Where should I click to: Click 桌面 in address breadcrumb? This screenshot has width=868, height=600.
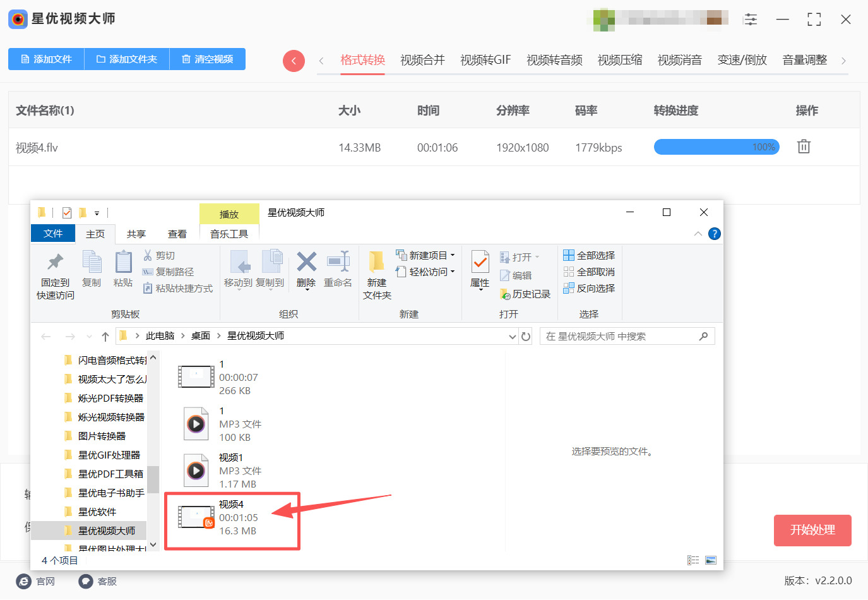(x=201, y=336)
